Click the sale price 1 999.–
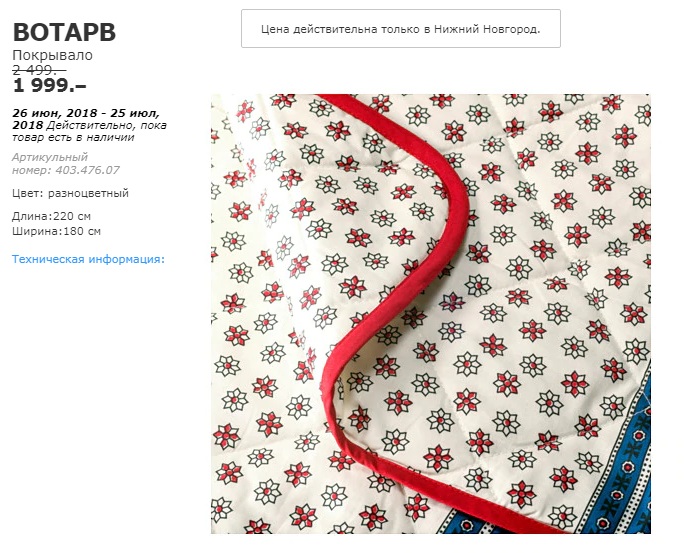 (x=49, y=85)
